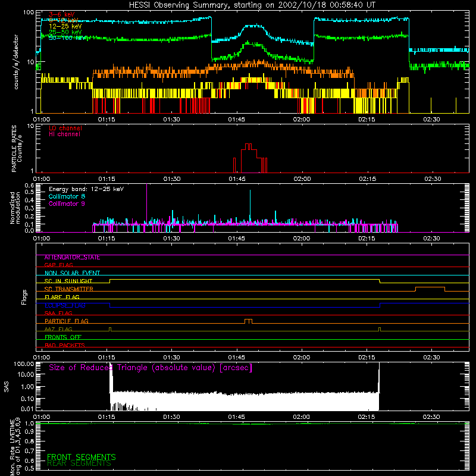Select the 50-100 keV legend label
The width and height of the screenshot is (476, 476).
[x=67, y=38]
